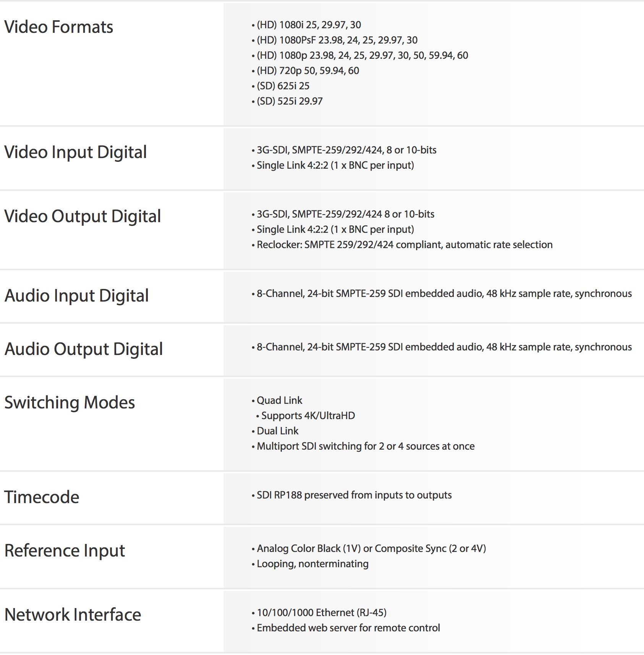The width and height of the screenshot is (644, 655).
Task: Click the Video Input Digital heading
Action: click(76, 152)
